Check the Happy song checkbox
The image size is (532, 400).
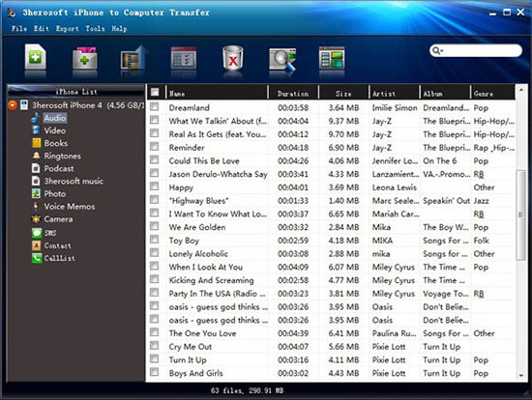(155, 186)
